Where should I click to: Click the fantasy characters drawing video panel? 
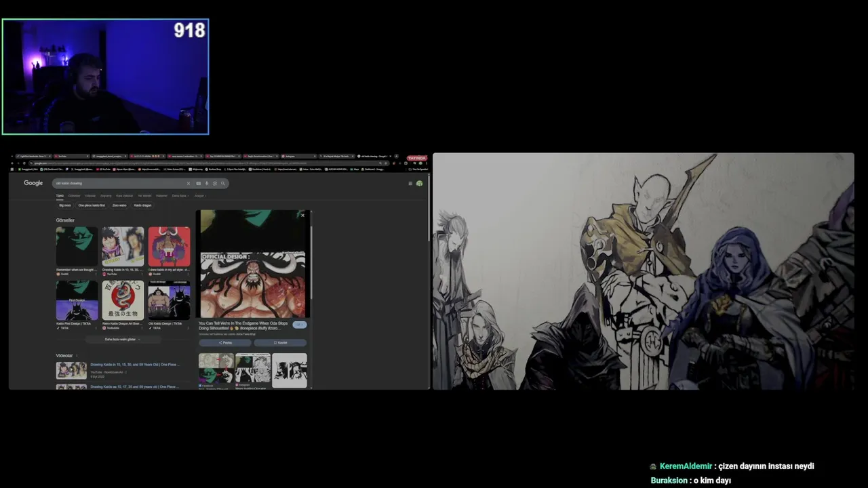[644, 271]
